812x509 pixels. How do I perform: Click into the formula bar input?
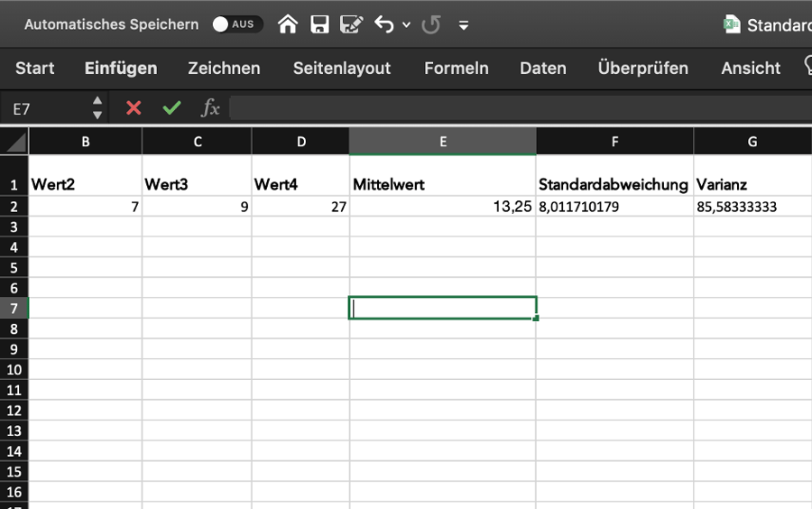click(514, 108)
